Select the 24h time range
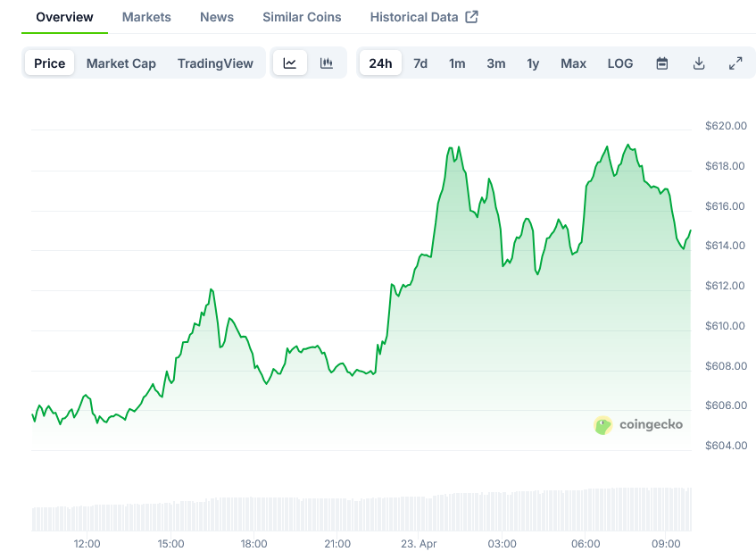 [x=380, y=63]
